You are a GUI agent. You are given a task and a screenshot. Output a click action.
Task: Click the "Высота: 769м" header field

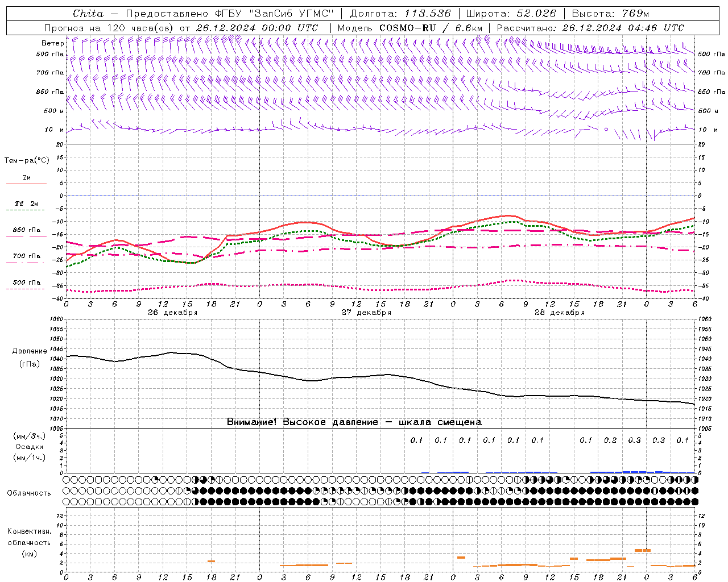coord(610,14)
